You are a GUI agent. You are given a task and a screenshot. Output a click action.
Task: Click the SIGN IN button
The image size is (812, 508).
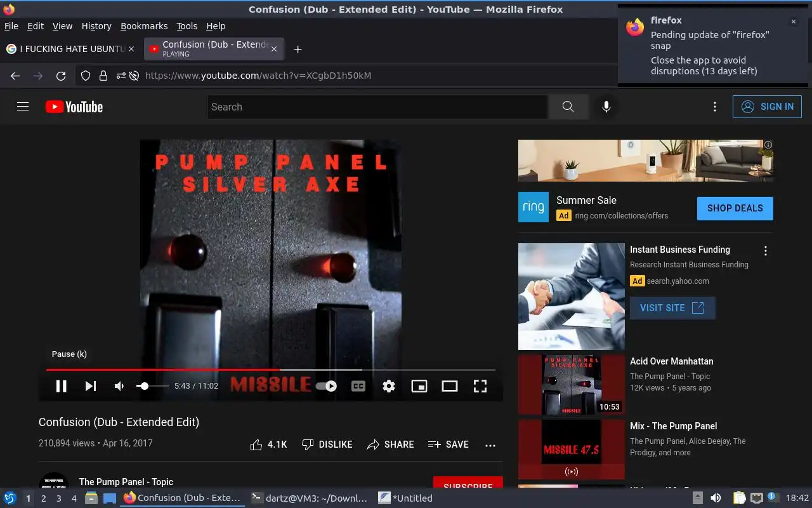[767, 107]
